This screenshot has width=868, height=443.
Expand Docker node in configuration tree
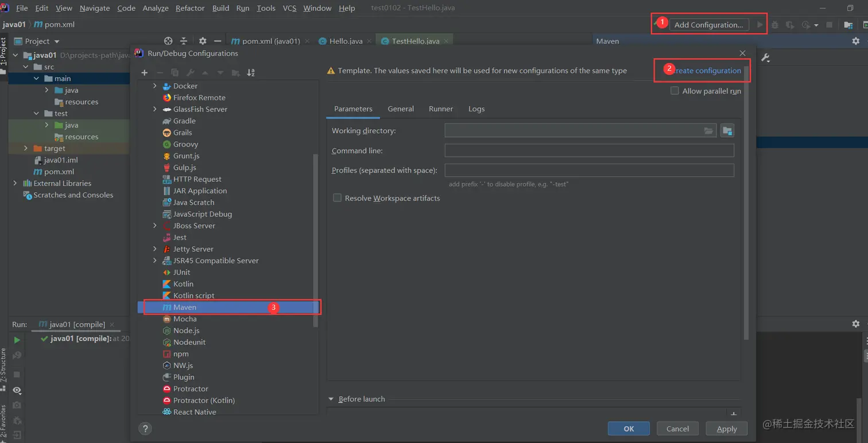(154, 86)
